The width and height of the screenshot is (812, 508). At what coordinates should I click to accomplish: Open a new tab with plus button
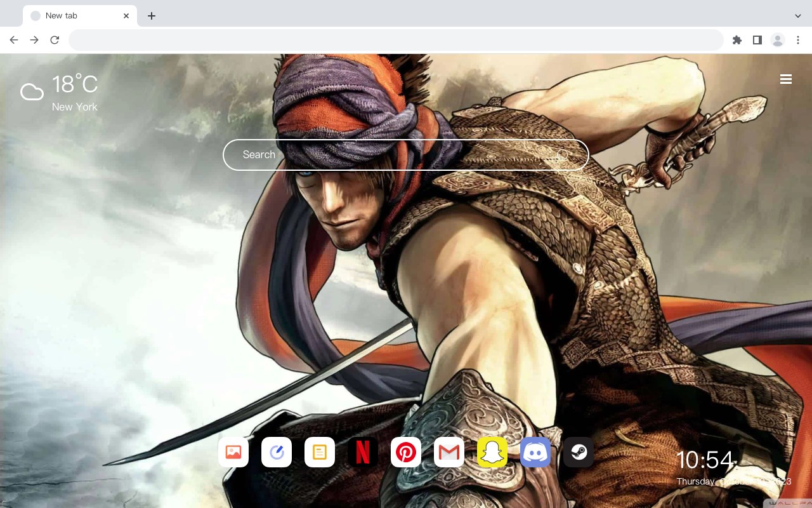(x=151, y=16)
